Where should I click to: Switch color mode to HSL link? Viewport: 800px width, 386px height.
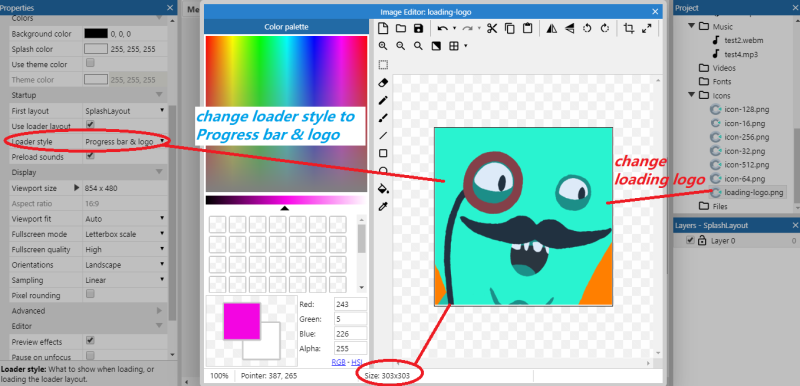coord(357,362)
